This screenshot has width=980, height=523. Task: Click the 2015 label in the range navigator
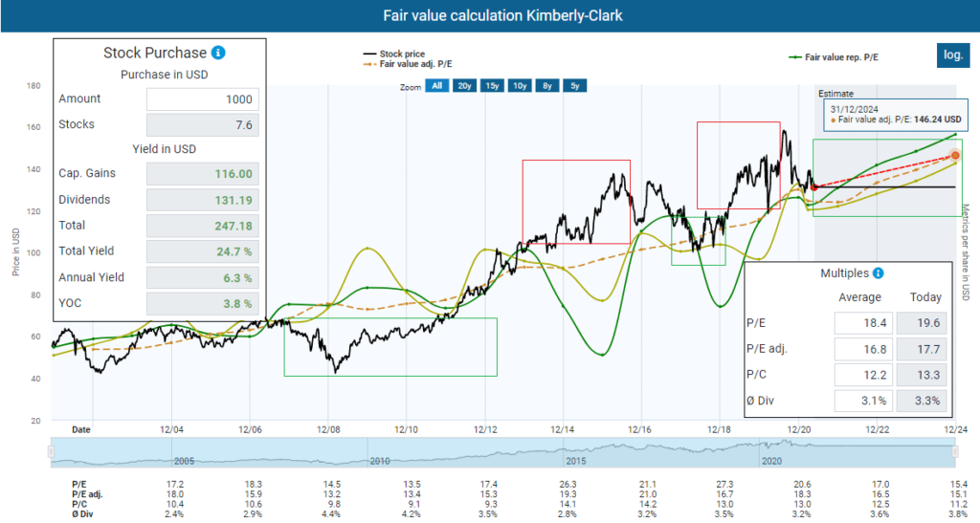click(x=575, y=461)
